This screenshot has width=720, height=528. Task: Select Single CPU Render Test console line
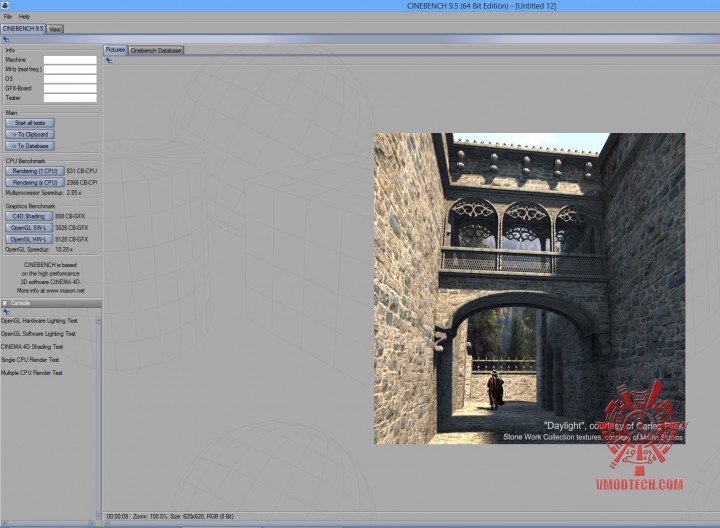pos(30,359)
